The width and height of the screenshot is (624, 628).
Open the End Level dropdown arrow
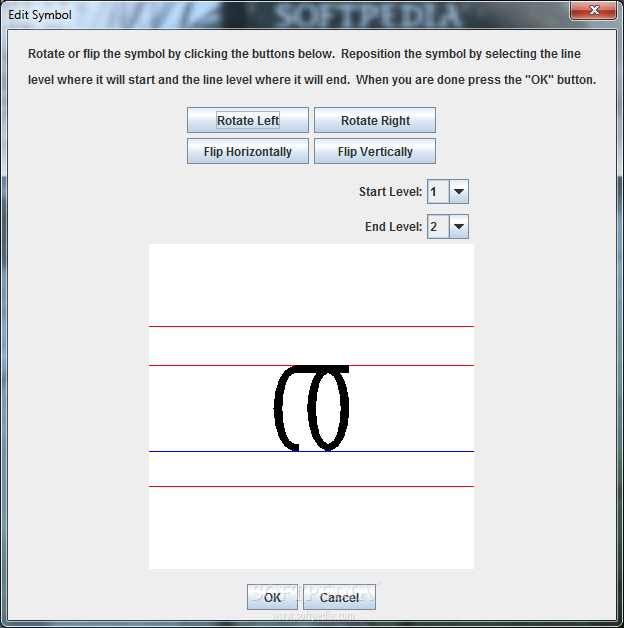pos(459,226)
